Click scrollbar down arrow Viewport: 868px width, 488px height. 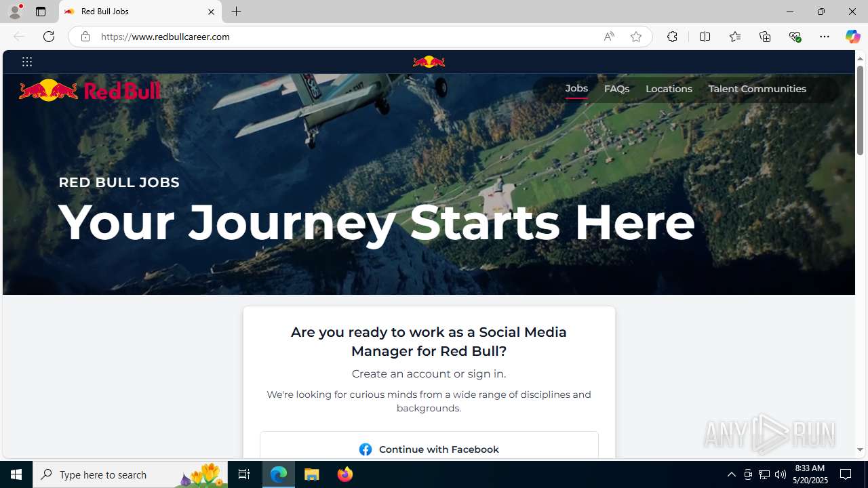point(860,449)
